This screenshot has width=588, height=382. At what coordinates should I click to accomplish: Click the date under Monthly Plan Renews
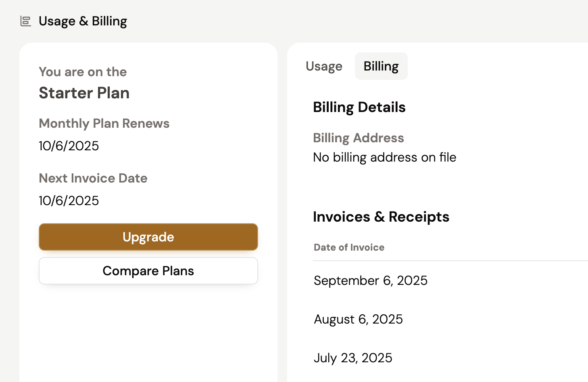[69, 146]
